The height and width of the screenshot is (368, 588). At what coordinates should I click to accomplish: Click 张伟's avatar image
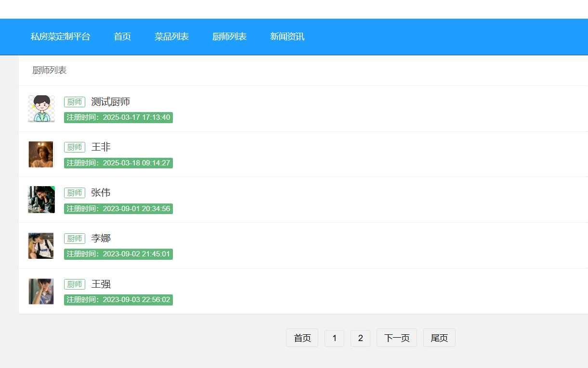(x=41, y=200)
